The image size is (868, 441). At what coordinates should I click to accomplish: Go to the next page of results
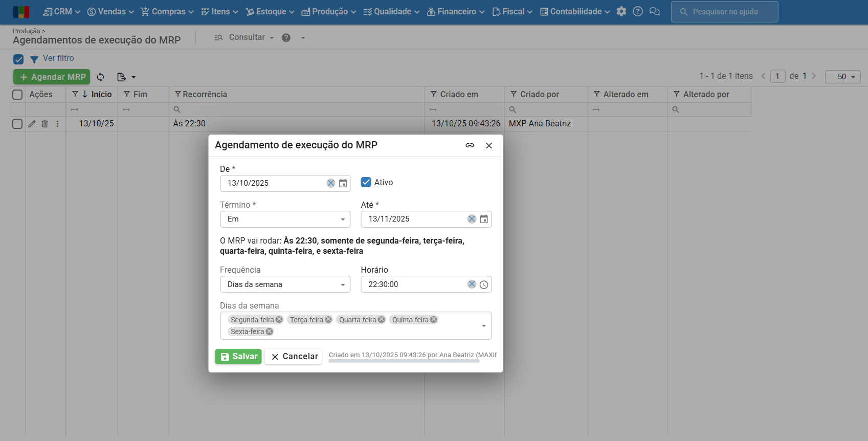coord(814,76)
